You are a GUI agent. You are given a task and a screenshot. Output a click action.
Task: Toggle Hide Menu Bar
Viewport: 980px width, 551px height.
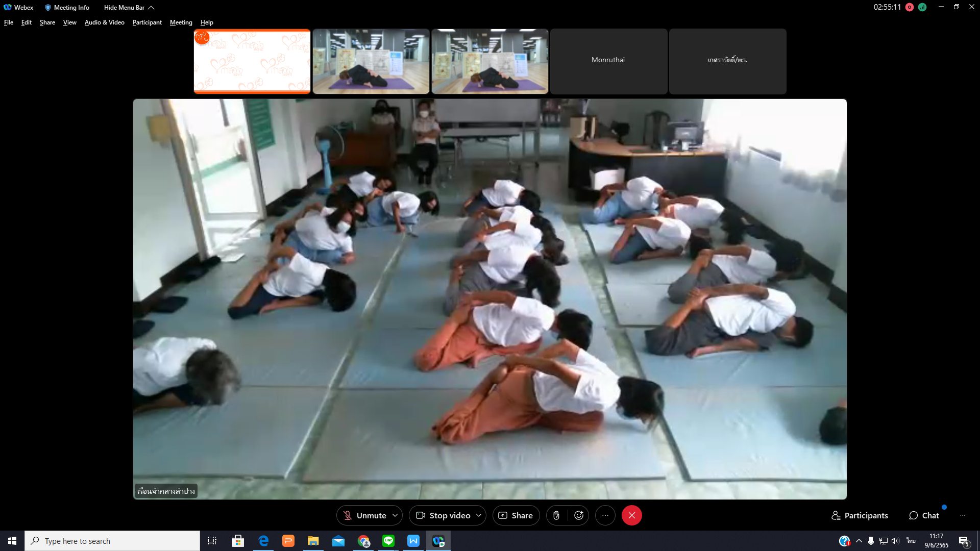[x=129, y=7]
